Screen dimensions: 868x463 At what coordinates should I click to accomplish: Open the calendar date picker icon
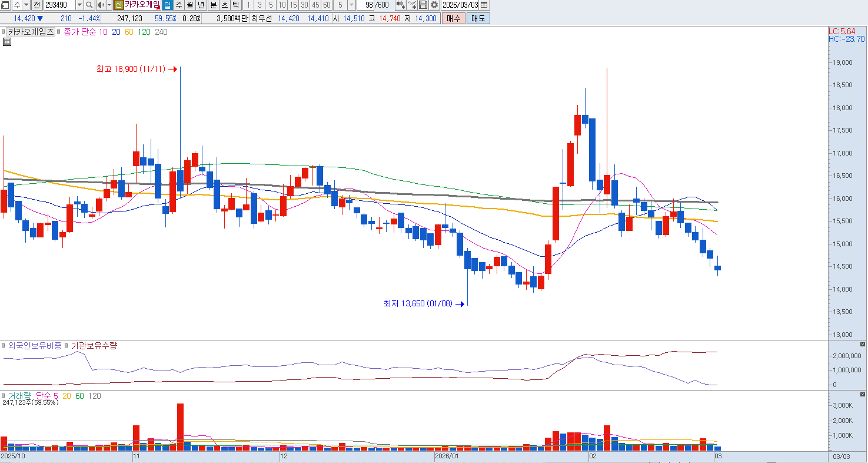tap(484, 5)
